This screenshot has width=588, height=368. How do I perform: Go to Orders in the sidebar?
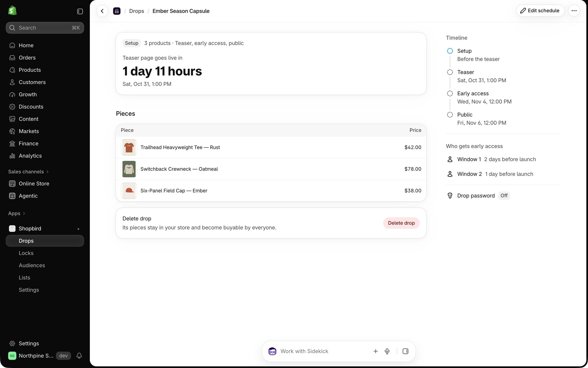[x=45, y=58]
